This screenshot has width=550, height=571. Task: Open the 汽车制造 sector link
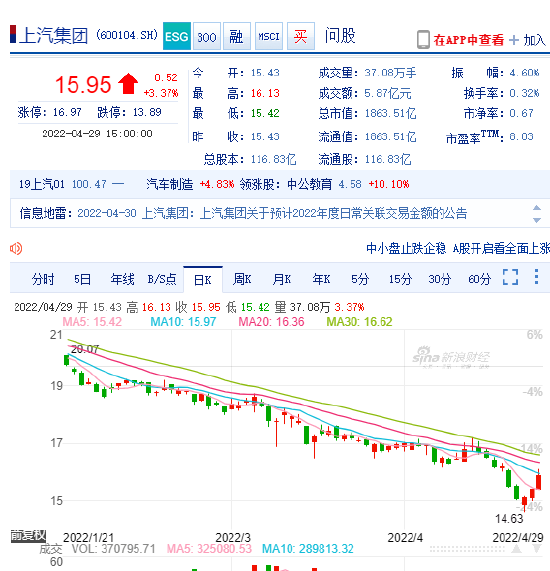tap(169, 184)
